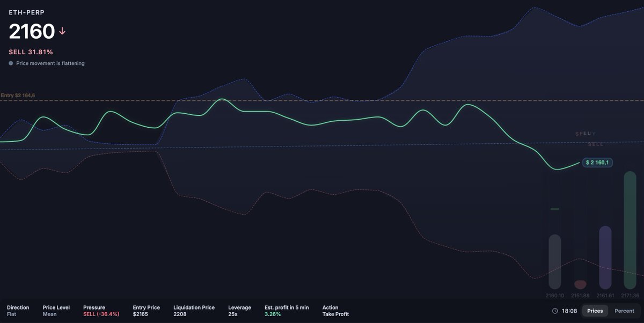
Task: Click 'Price movement is flattening' status text
Action: click(50, 63)
